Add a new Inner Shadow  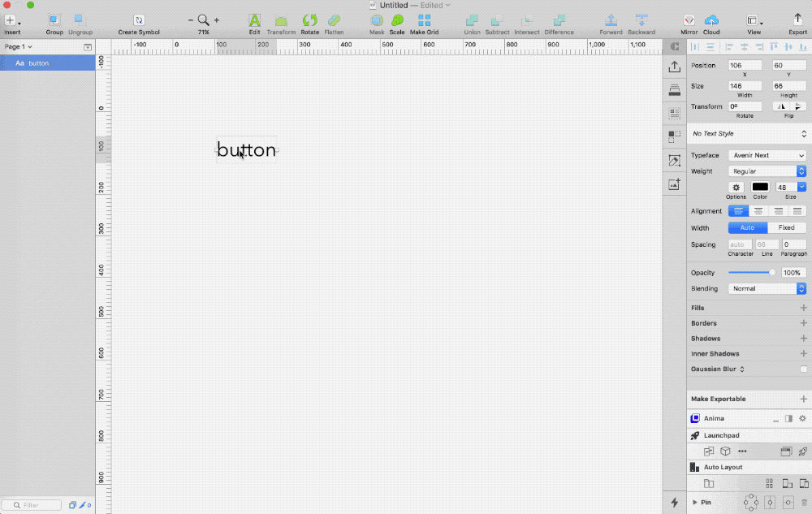click(803, 353)
